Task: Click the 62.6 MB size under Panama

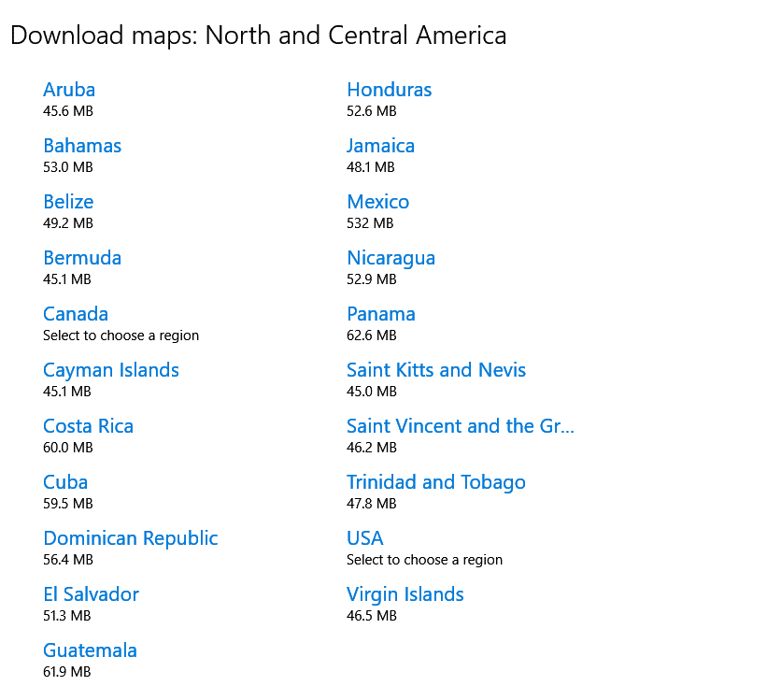Action: (x=372, y=336)
